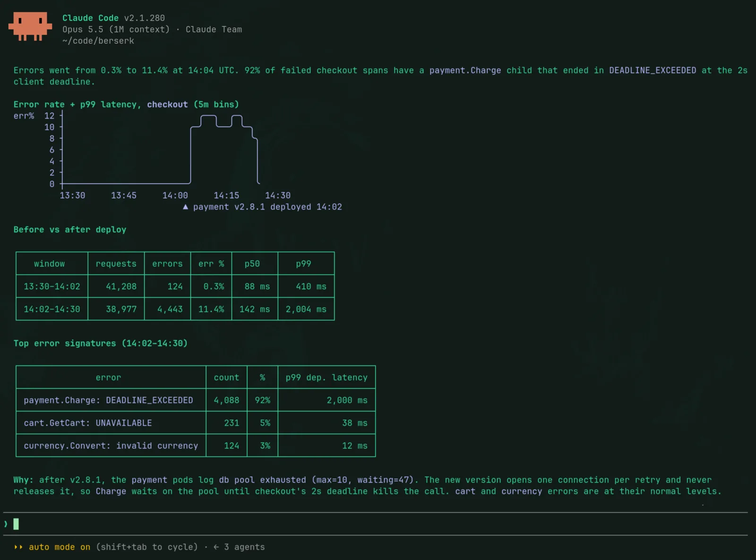Click 'Opus 5.5 (1M context)' model label
Viewport: 756px width, 560px height.
click(116, 29)
